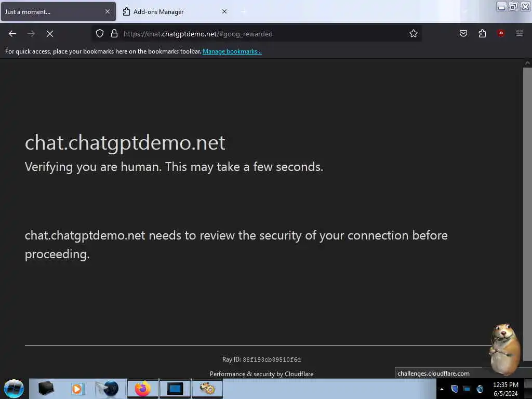This screenshot has width=532, height=399.
Task: Open the uBlock Origin extension icon
Action: pyautogui.click(x=501, y=33)
